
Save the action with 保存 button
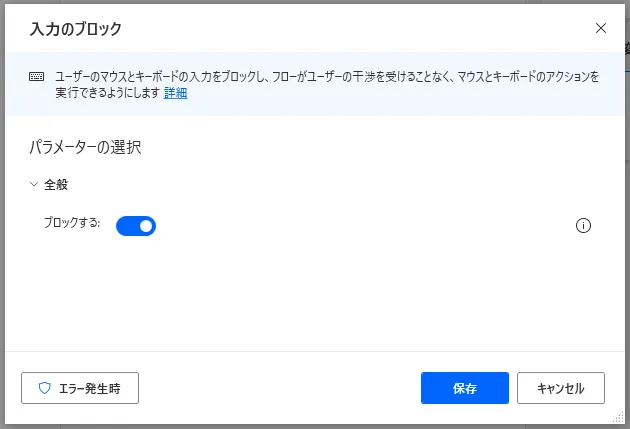(x=465, y=388)
